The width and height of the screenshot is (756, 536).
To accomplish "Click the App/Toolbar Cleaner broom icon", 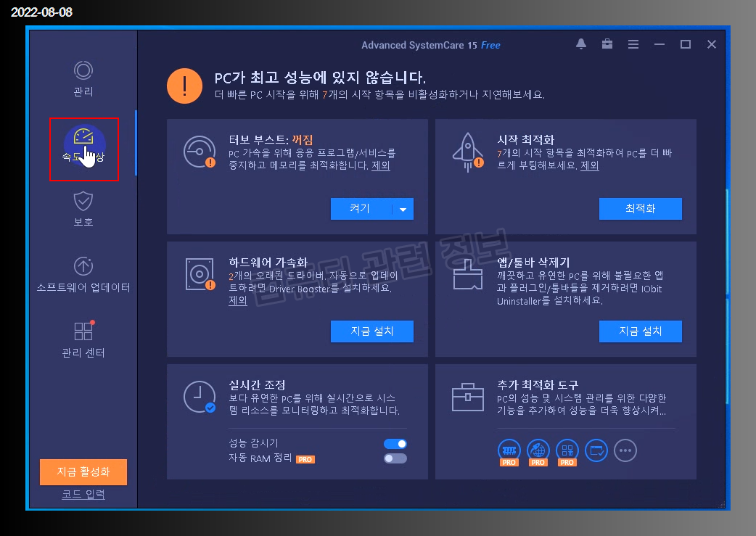I will [x=468, y=273].
